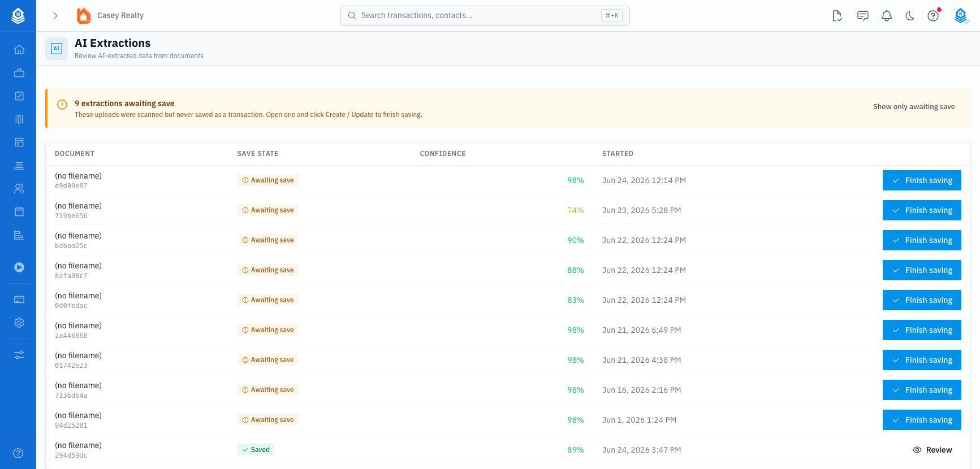Image resolution: width=980 pixels, height=469 pixels.
Task: Click the 88% confidence value
Action: pyautogui.click(x=576, y=270)
